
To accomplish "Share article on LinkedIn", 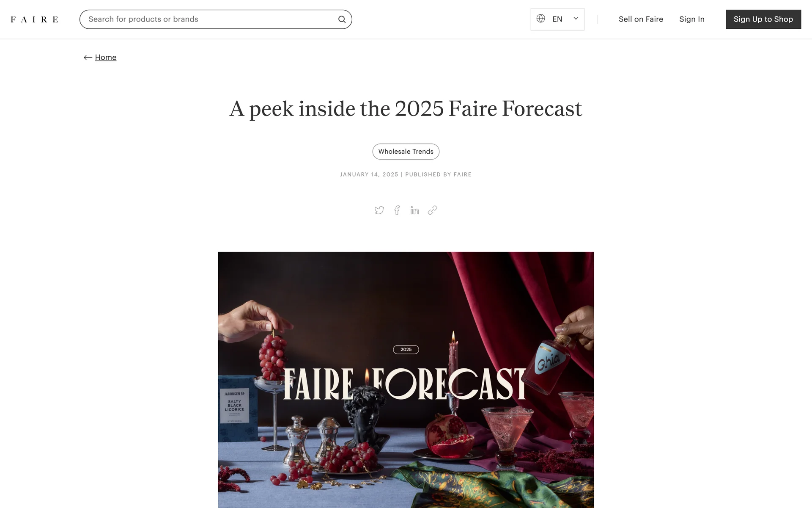I will pyautogui.click(x=414, y=210).
